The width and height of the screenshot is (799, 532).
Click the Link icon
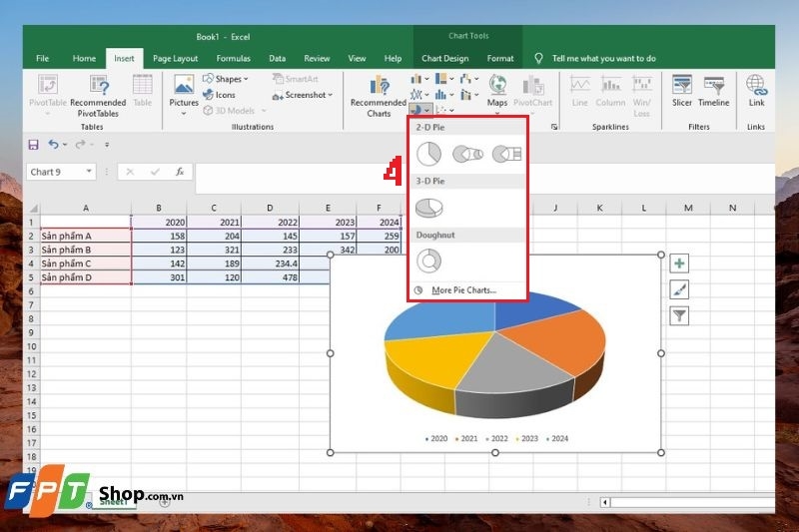coord(756,91)
